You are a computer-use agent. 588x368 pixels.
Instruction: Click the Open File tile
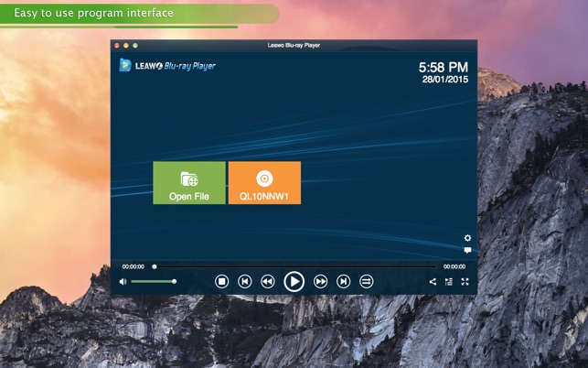(189, 183)
